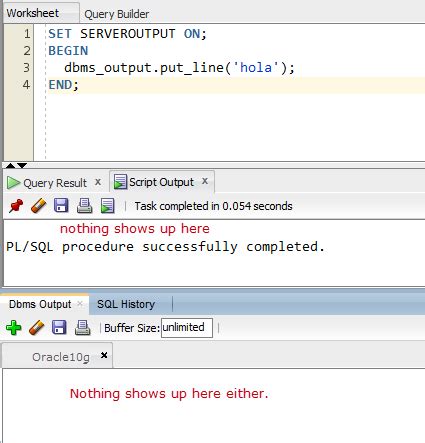Pin the Script Output panel
Viewport: 425px width, 443px height.
16,206
